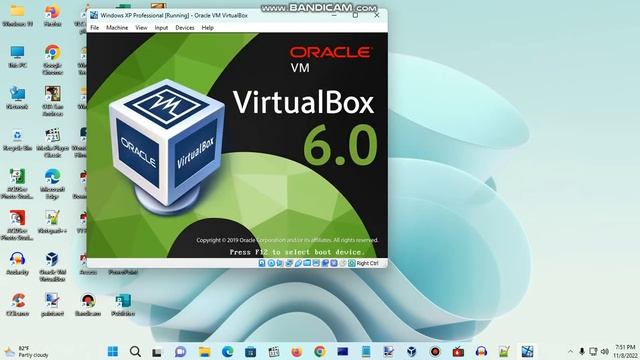Select Media Player Classic desktop shortcut
640x360 pixels.
[x=53, y=143]
